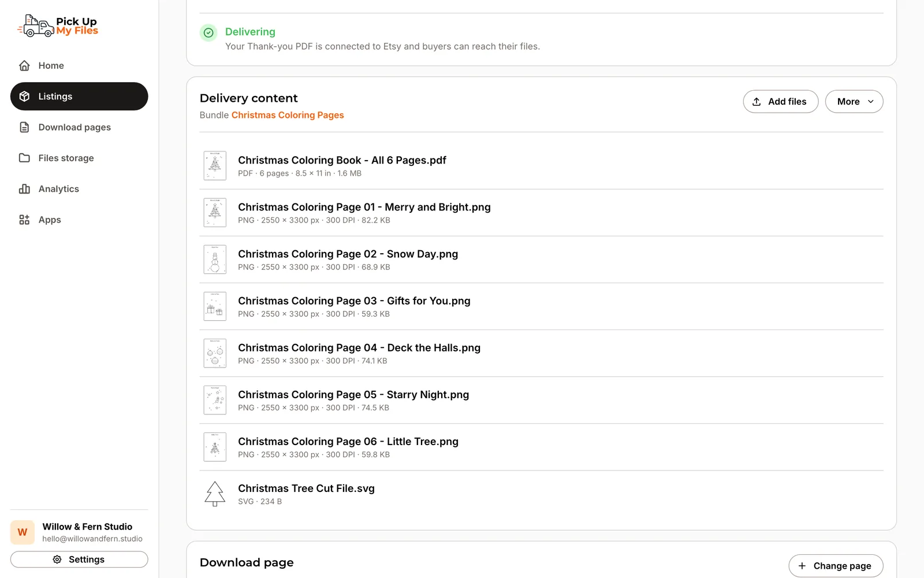Click the Analytics bar chart icon
Viewport: 924px width, 578px height.
click(x=24, y=189)
